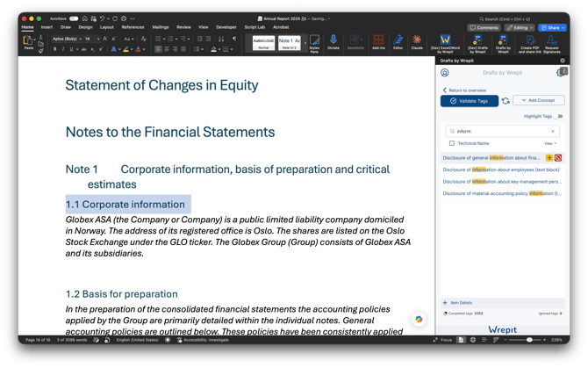The height and width of the screenshot is (368, 588).
Task: Toggle the AutoSave switch
Action: pyautogui.click(x=74, y=18)
